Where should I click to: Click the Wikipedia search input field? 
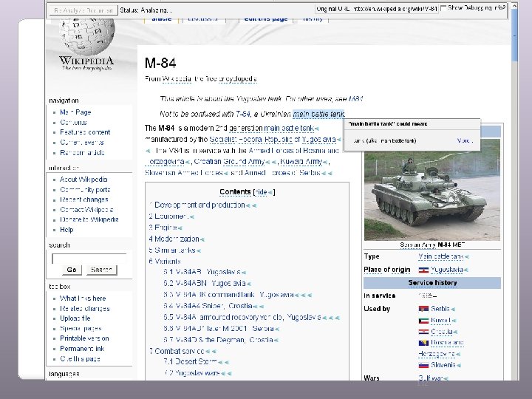89,259
